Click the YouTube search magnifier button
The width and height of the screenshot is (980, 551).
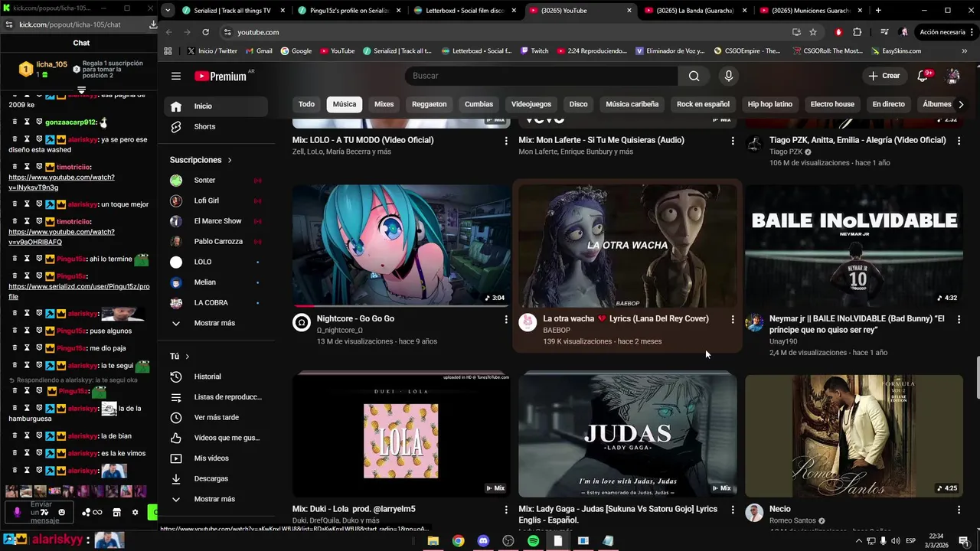pyautogui.click(x=694, y=76)
